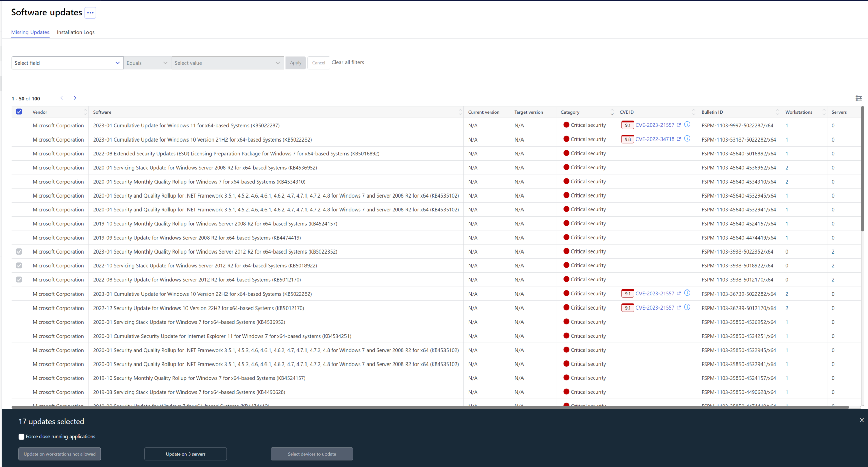868x467 pixels.
Task: Close the updates selected panel
Action: (862, 420)
